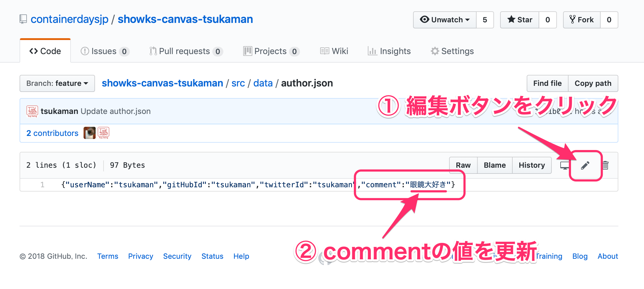Screen dimensions: 644x289
Task: Click the Find file button
Action: [x=547, y=83]
